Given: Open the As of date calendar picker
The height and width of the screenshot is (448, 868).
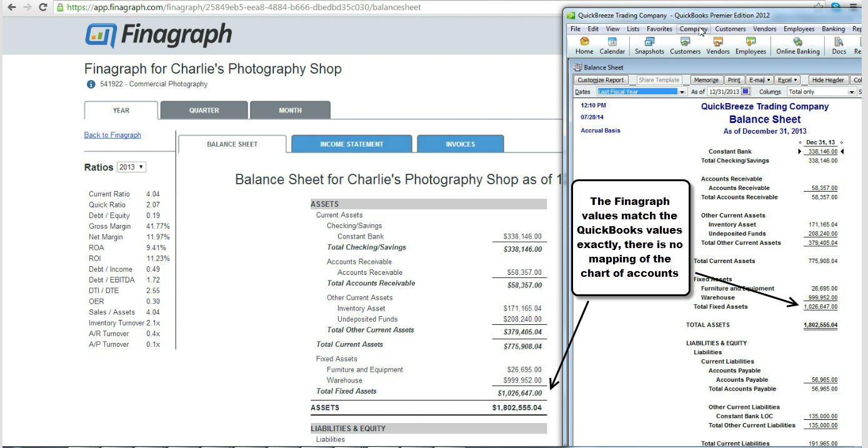Looking at the screenshot, I should (746, 91).
